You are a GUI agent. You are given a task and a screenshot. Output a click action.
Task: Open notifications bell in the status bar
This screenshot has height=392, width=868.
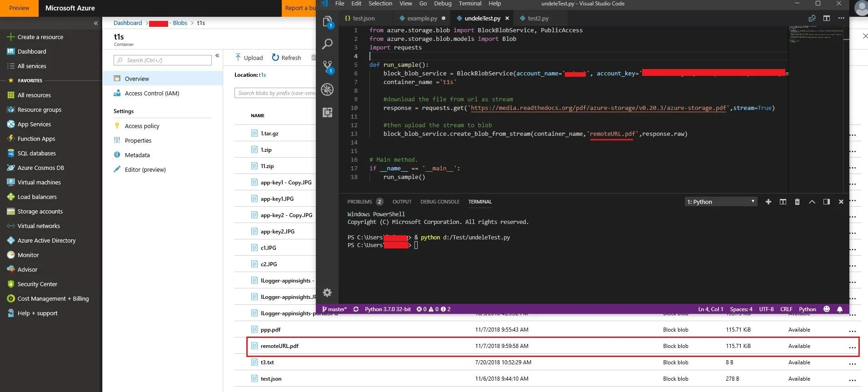(x=840, y=309)
